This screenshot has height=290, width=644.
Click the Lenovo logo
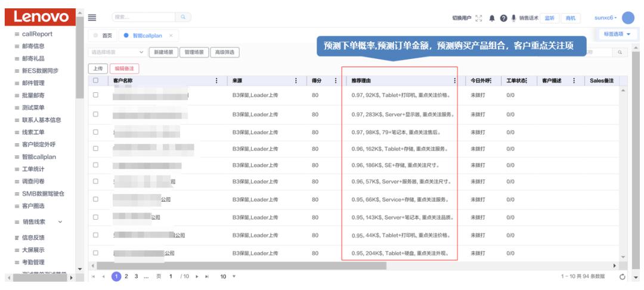pos(41,17)
